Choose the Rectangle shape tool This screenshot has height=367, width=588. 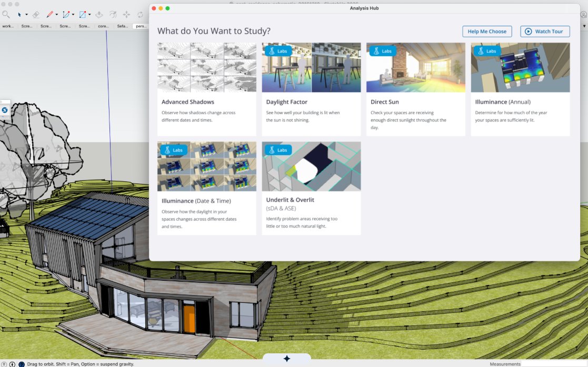tap(83, 15)
